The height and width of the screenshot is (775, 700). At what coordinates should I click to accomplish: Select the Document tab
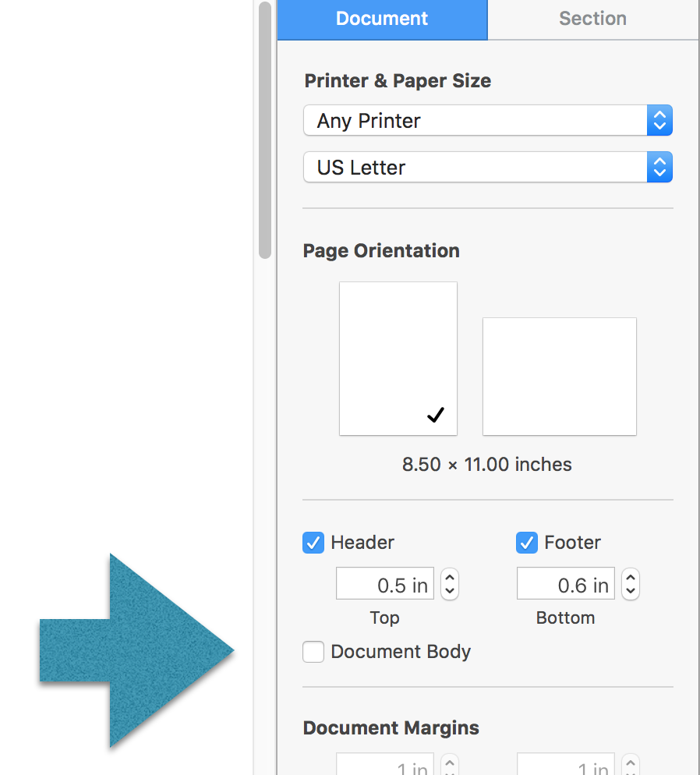381,19
